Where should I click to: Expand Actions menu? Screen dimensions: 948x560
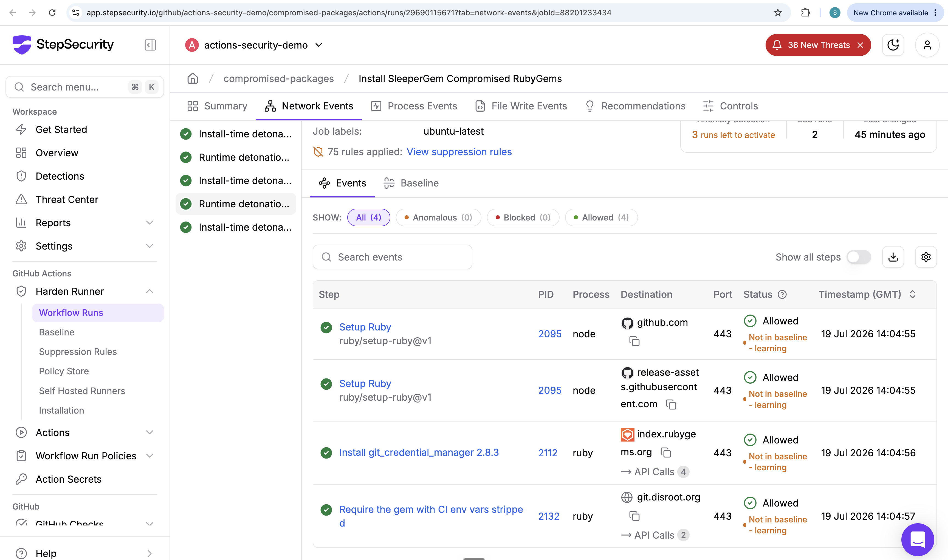(x=149, y=432)
